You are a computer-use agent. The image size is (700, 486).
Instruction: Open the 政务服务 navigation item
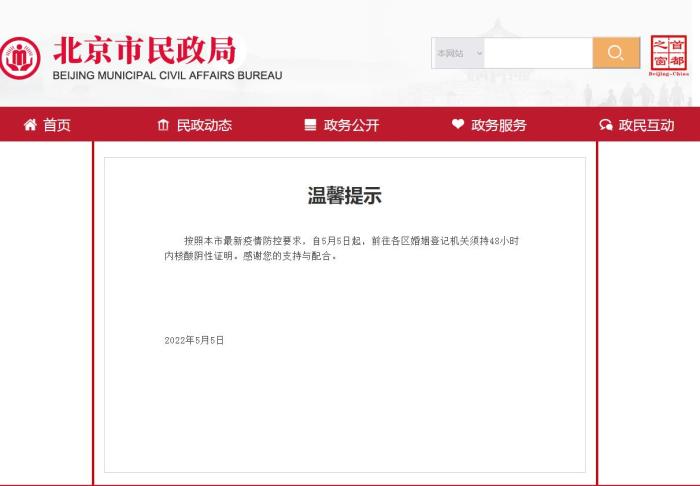pyautogui.click(x=498, y=125)
